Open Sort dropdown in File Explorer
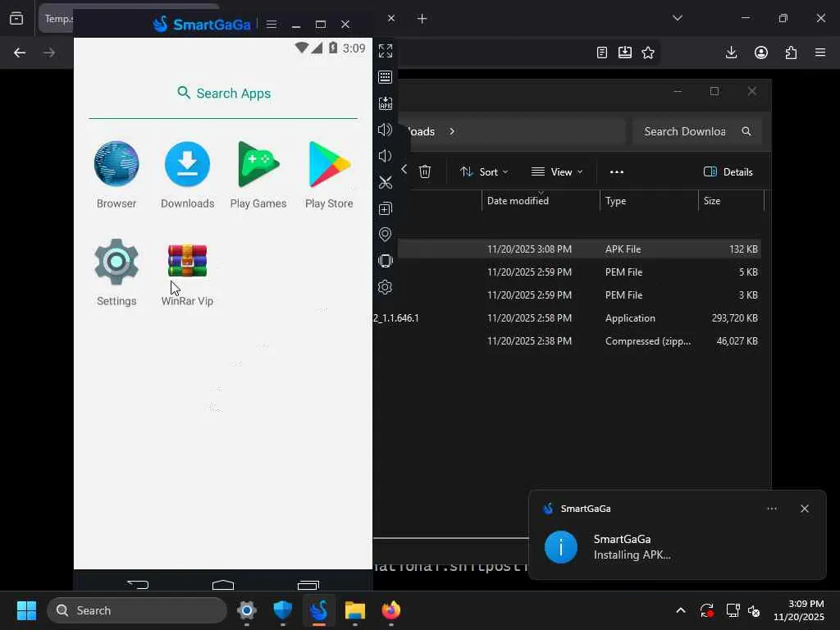840x630 pixels. (484, 172)
